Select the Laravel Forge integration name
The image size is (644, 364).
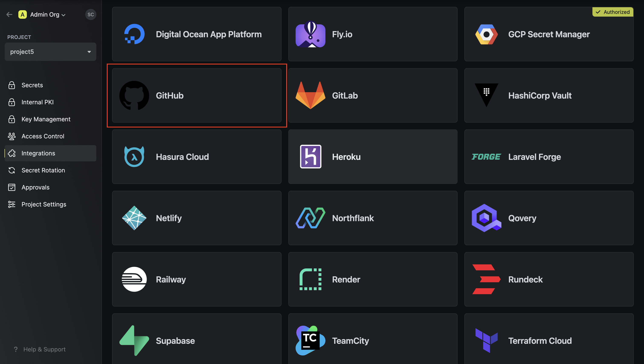pos(534,157)
